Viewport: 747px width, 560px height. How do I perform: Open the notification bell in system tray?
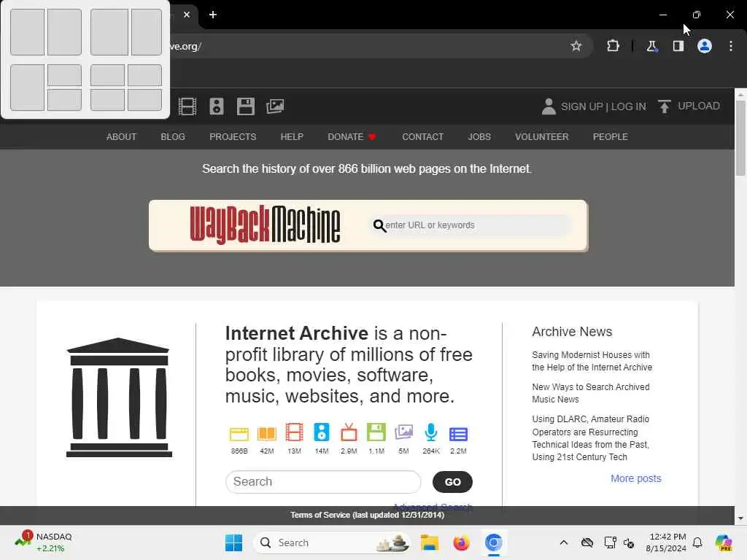(697, 542)
